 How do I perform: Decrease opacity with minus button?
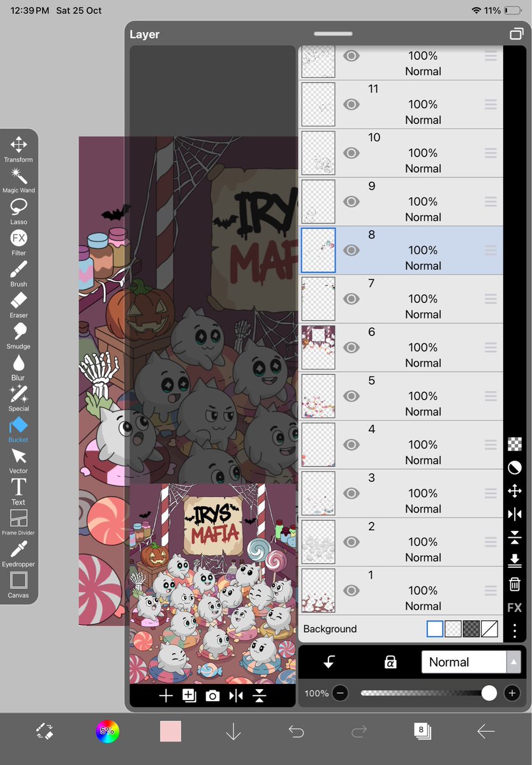click(x=341, y=693)
